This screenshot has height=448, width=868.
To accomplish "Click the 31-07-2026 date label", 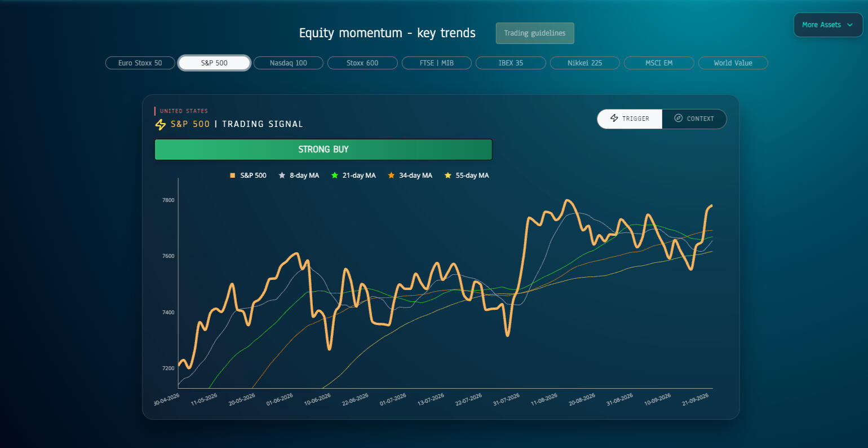I will (x=507, y=399).
